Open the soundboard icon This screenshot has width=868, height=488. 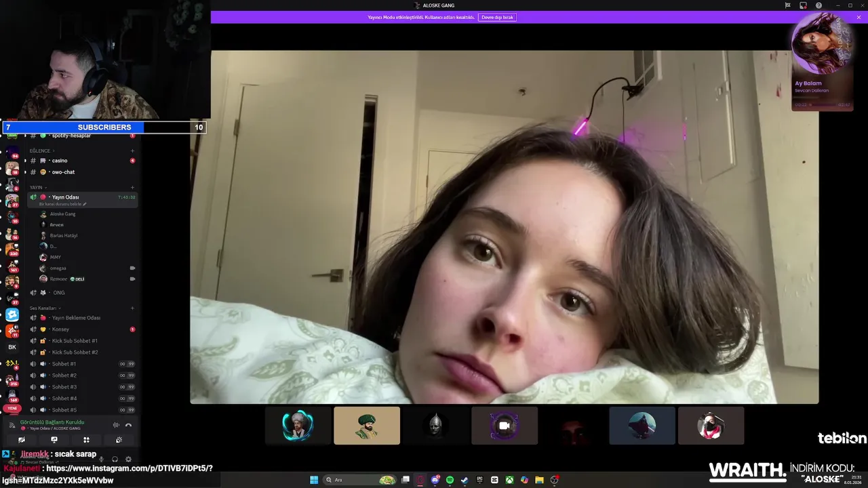click(119, 440)
